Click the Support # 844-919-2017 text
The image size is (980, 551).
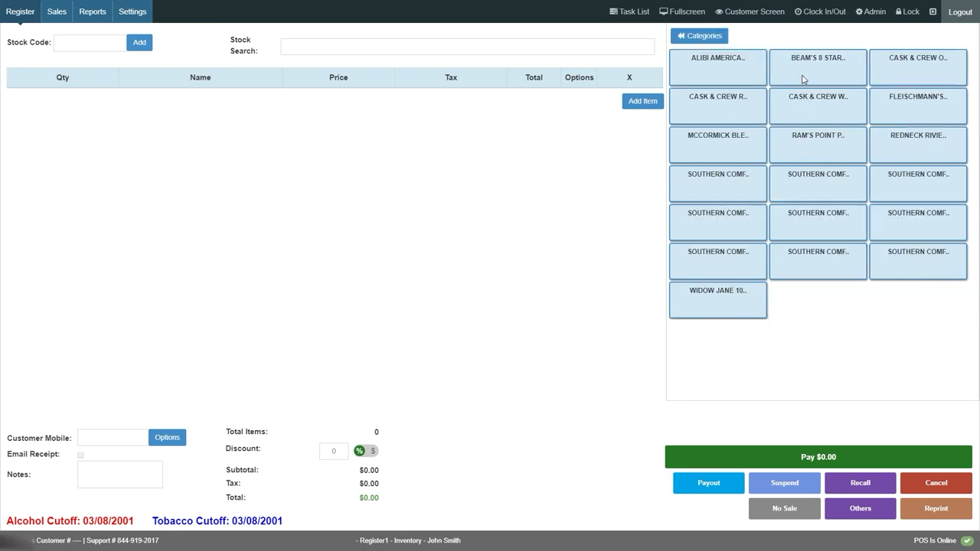[x=122, y=540]
